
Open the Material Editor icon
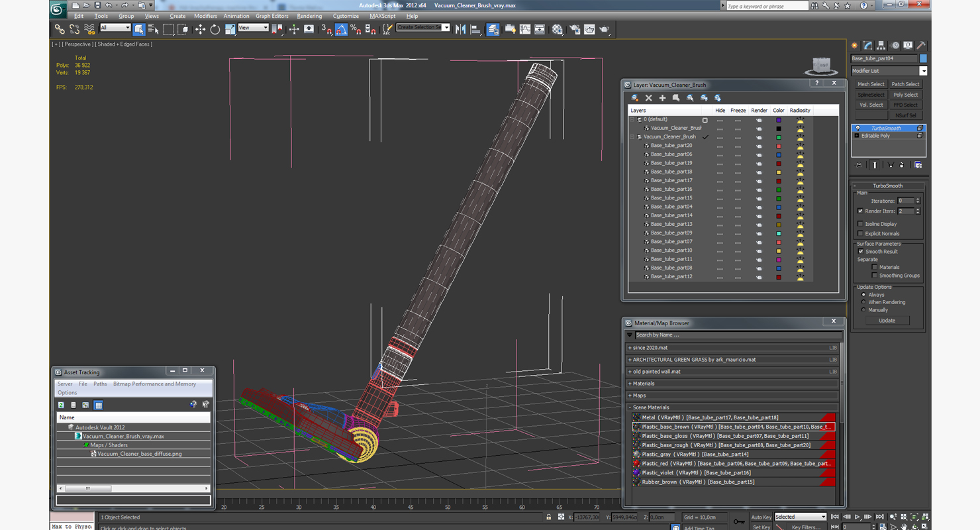click(x=558, y=29)
